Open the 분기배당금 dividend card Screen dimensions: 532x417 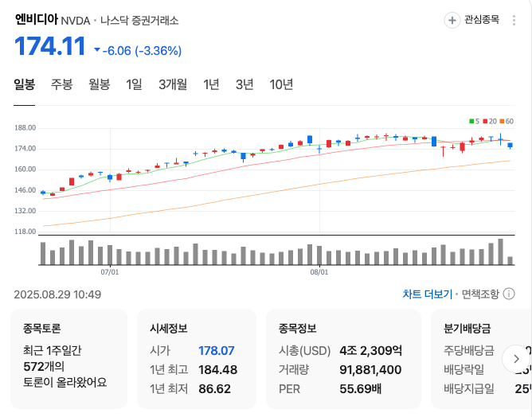point(482,359)
